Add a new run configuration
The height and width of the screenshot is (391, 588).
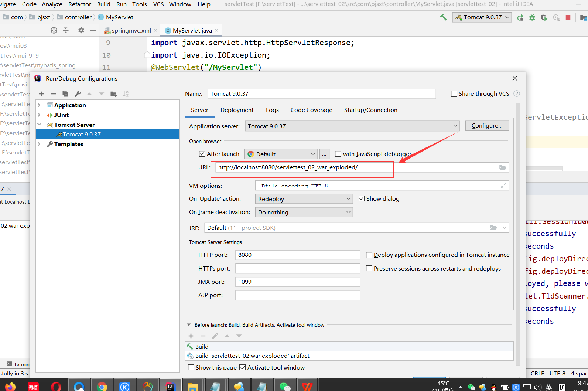41,94
